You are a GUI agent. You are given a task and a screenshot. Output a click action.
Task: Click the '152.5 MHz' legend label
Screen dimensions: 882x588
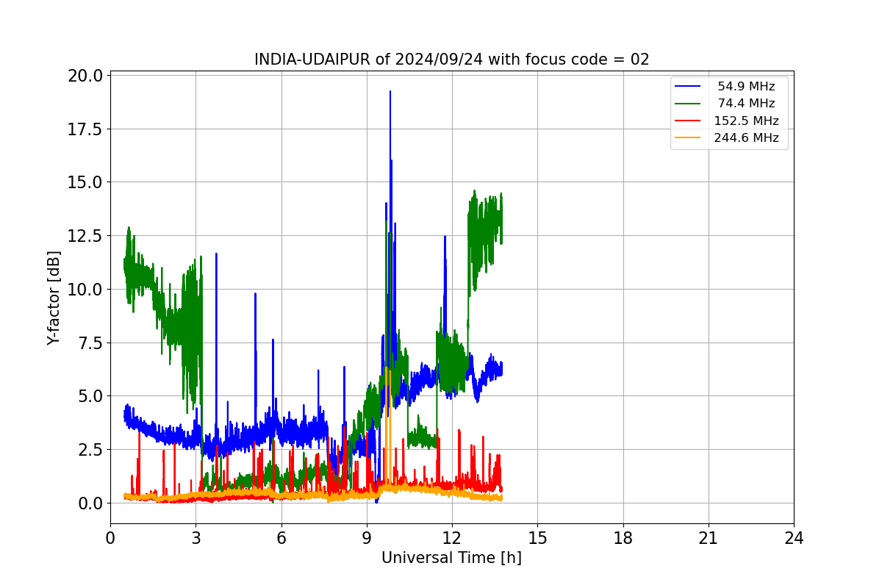click(x=746, y=121)
